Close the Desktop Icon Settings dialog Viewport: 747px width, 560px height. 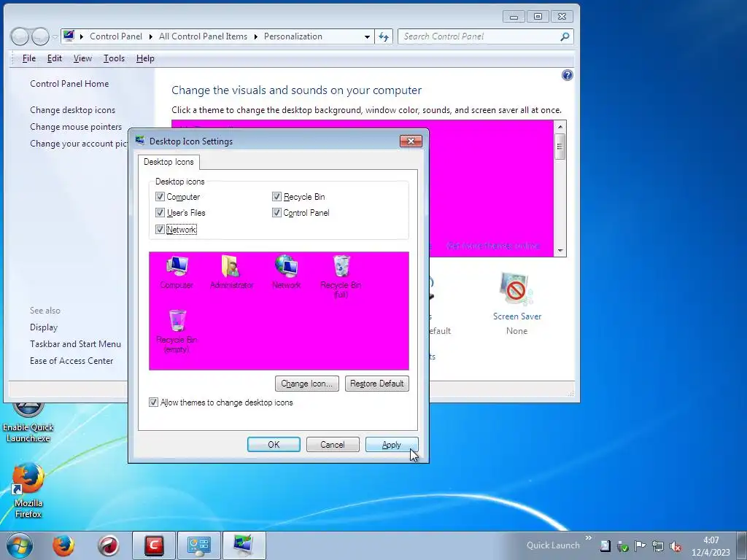411,141
